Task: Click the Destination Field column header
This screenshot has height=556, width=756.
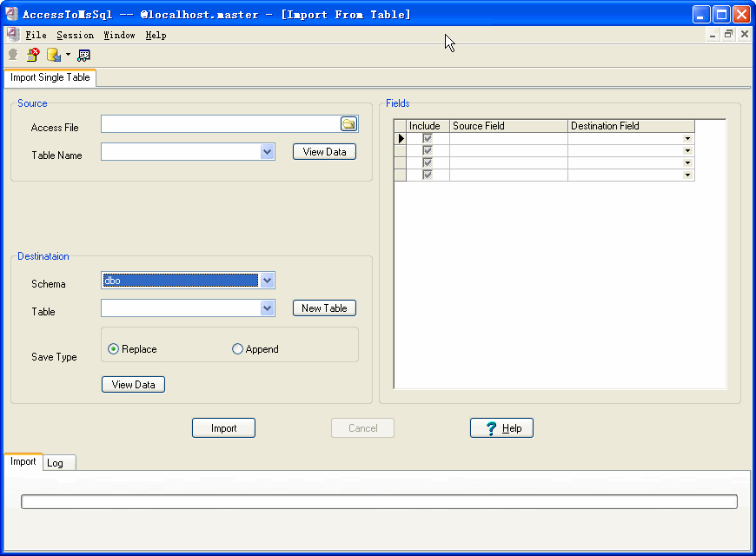Action: pyautogui.click(x=631, y=126)
